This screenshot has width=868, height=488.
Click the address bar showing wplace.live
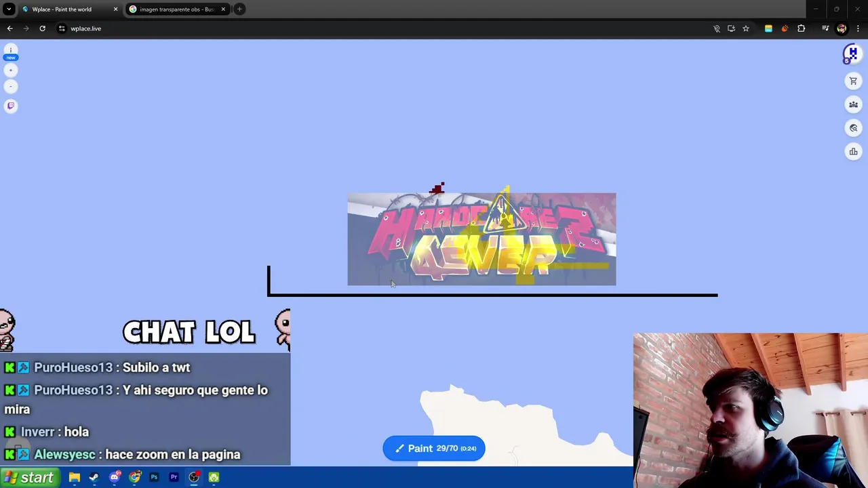pyautogui.click(x=387, y=28)
